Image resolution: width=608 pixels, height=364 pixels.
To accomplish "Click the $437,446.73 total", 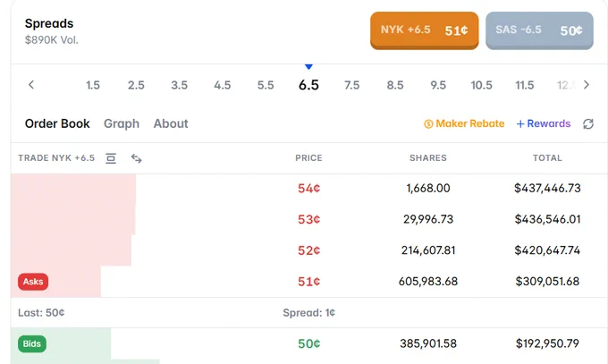I will [547, 188].
